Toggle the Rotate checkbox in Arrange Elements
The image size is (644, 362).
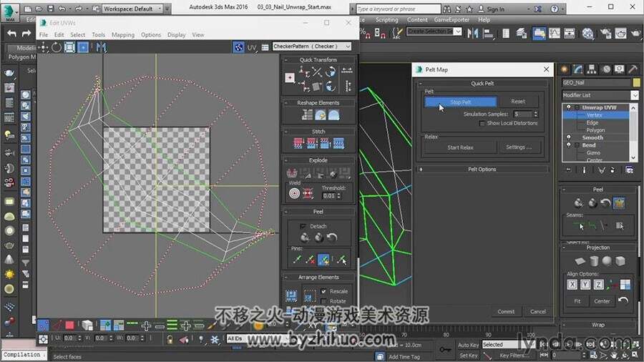[x=323, y=301]
